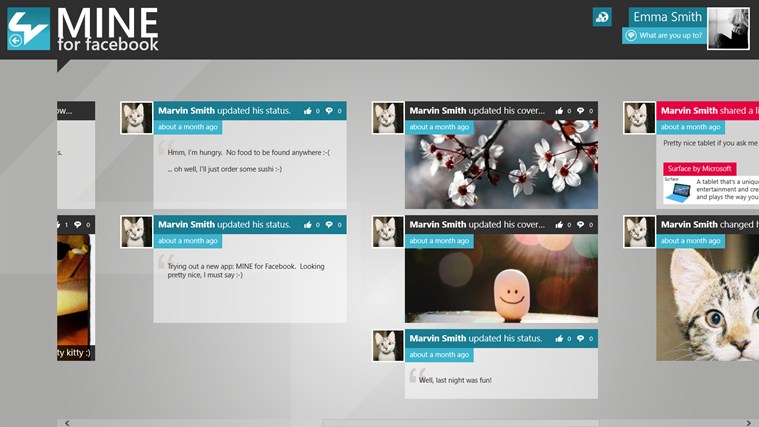Click the Emma Smith name label
Screen dimensions: 759x427
[667, 17]
